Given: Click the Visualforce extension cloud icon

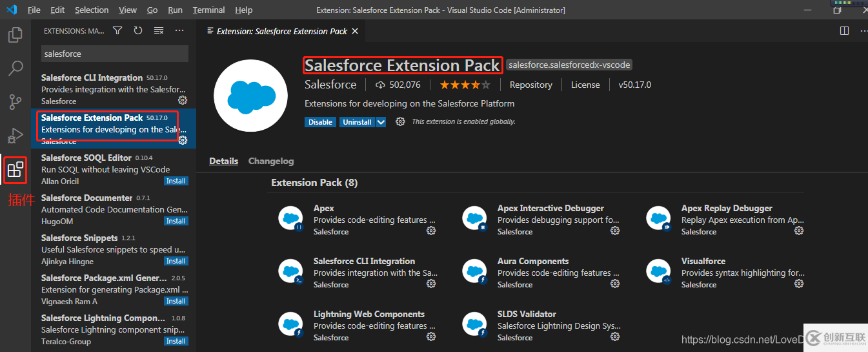Looking at the screenshot, I should [659, 272].
